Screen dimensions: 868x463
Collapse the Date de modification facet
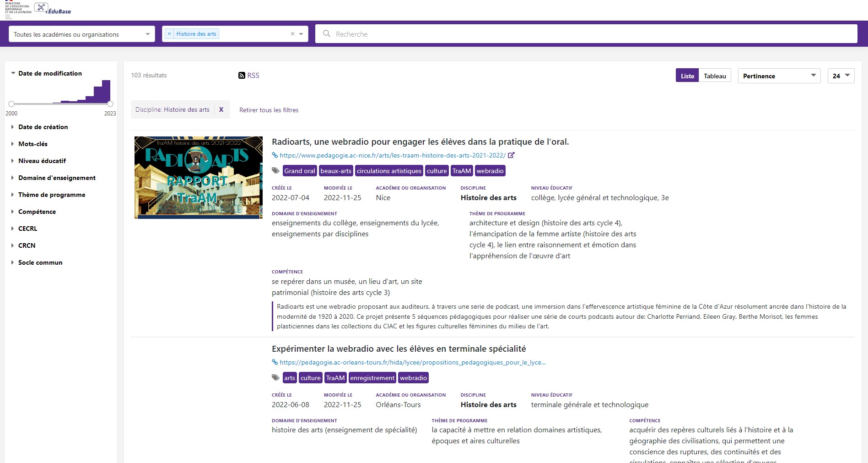[x=46, y=73]
